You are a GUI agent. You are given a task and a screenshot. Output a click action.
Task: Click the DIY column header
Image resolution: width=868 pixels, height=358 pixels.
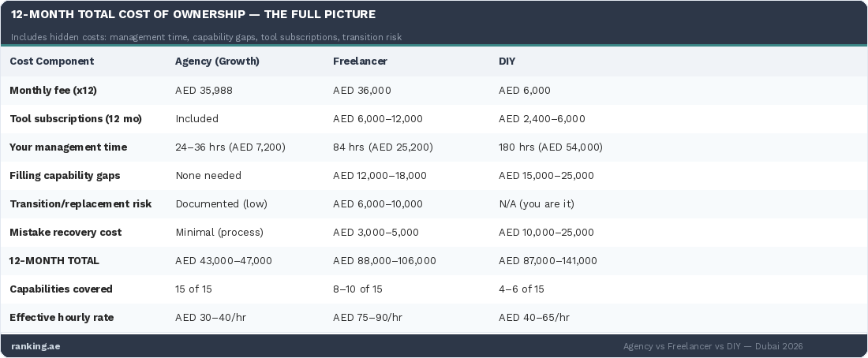pos(507,62)
